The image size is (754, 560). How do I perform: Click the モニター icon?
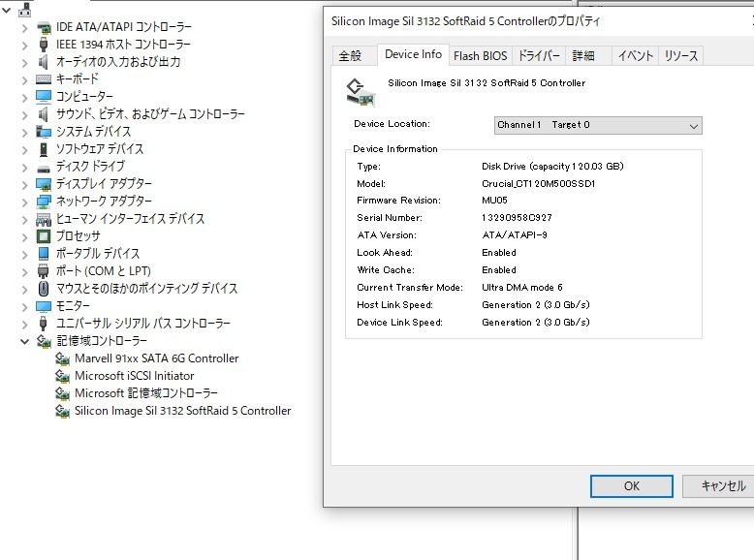pyautogui.click(x=44, y=306)
